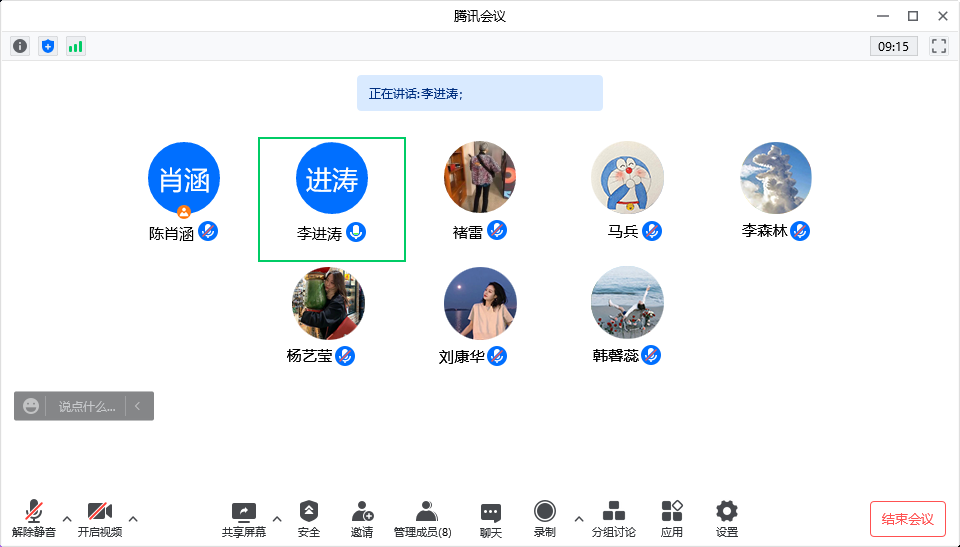Click the Invite (邀请) icon
960x547 pixels.
[x=362, y=519]
